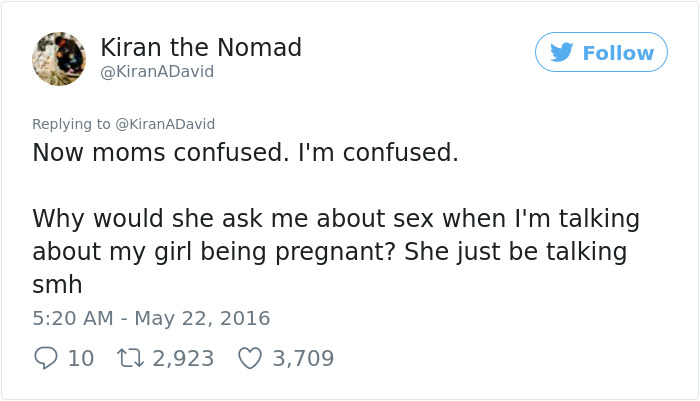Click the word 'smh' in the tweet

[x=56, y=285]
